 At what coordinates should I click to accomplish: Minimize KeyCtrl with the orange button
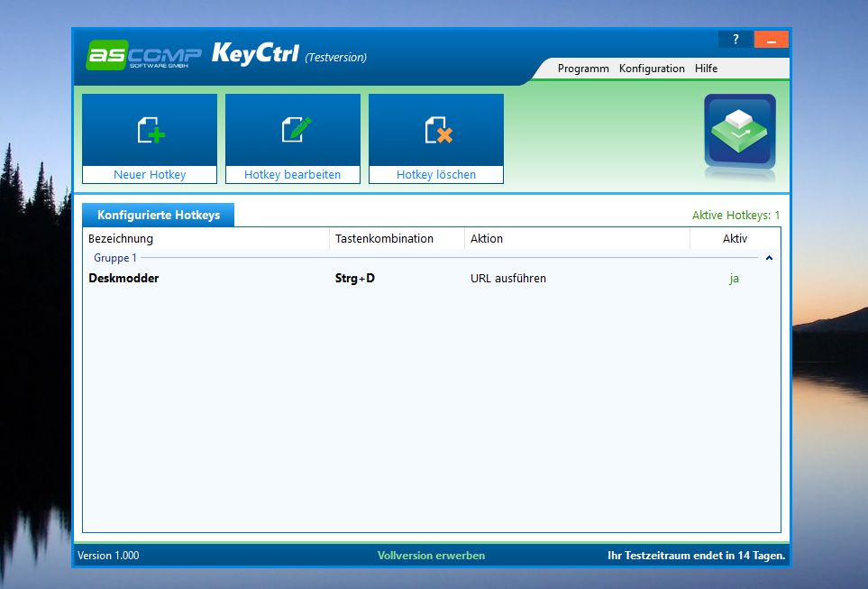click(x=772, y=40)
